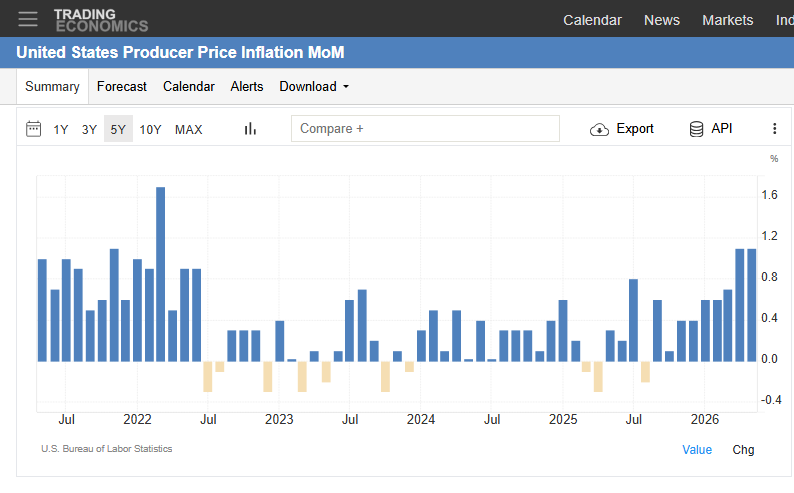The width and height of the screenshot is (794, 493).
Task: Click the 1.6 y-axis label
Action: coord(769,195)
